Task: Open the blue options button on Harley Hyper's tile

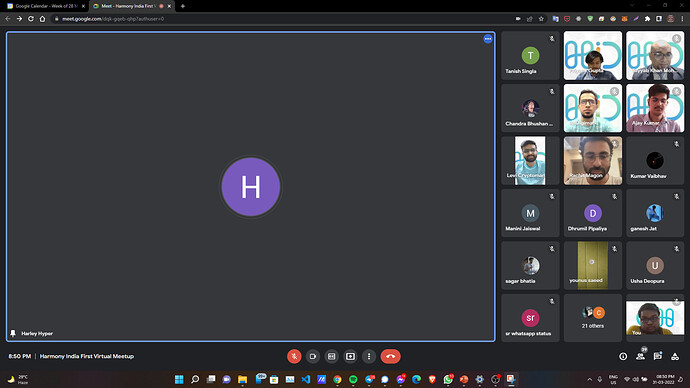Action: point(488,39)
